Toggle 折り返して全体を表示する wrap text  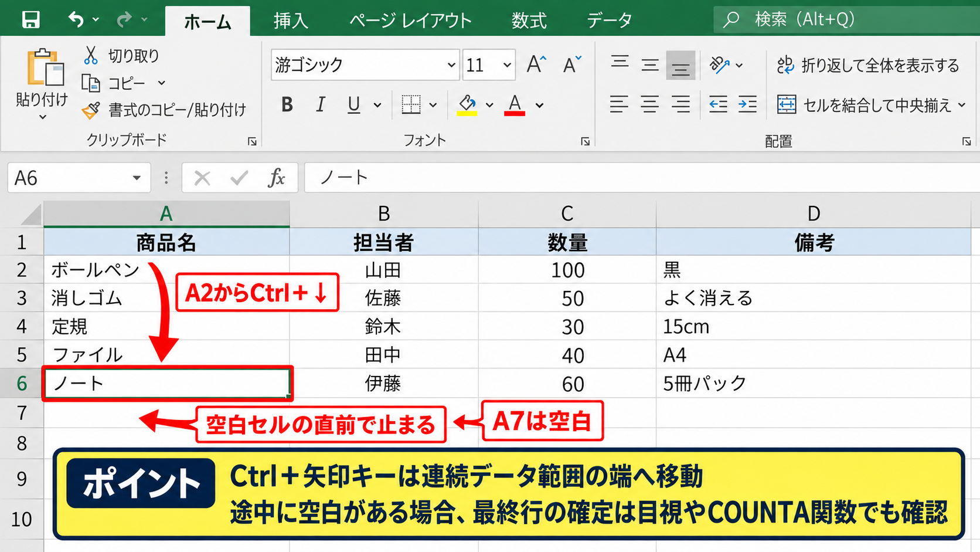[868, 65]
